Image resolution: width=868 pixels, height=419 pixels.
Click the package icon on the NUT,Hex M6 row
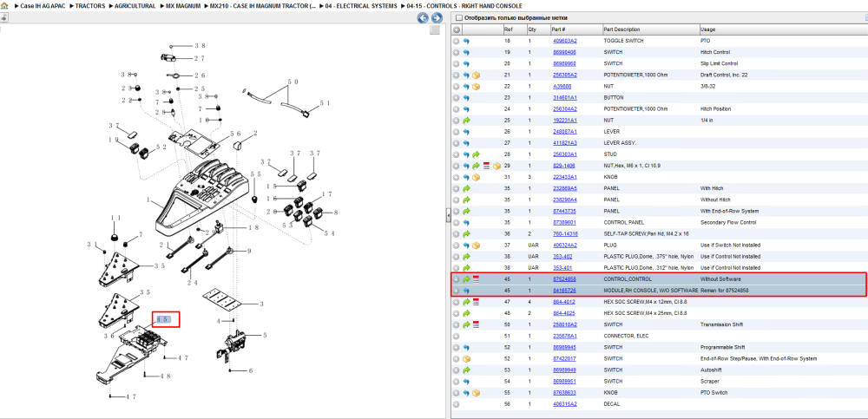click(496, 166)
